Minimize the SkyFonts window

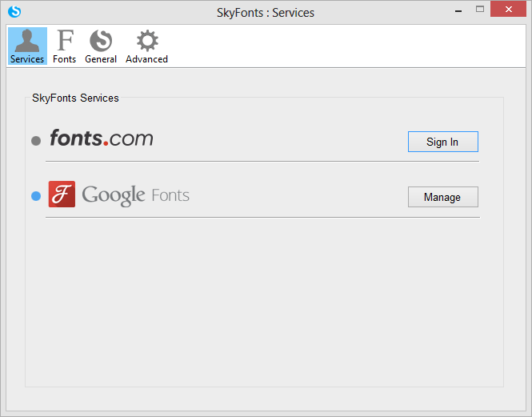458,11
